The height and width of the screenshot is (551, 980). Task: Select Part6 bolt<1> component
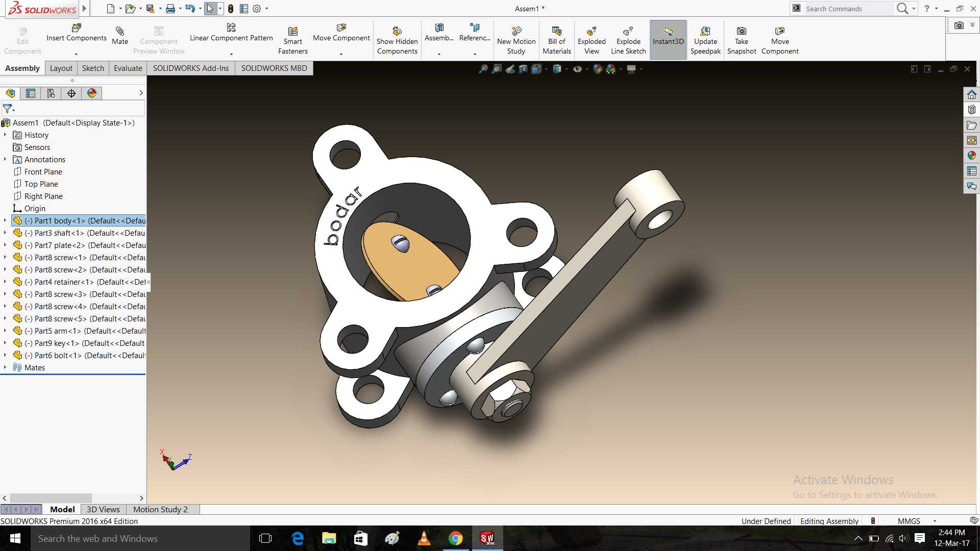pyautogui.click(x=79, y=356)
